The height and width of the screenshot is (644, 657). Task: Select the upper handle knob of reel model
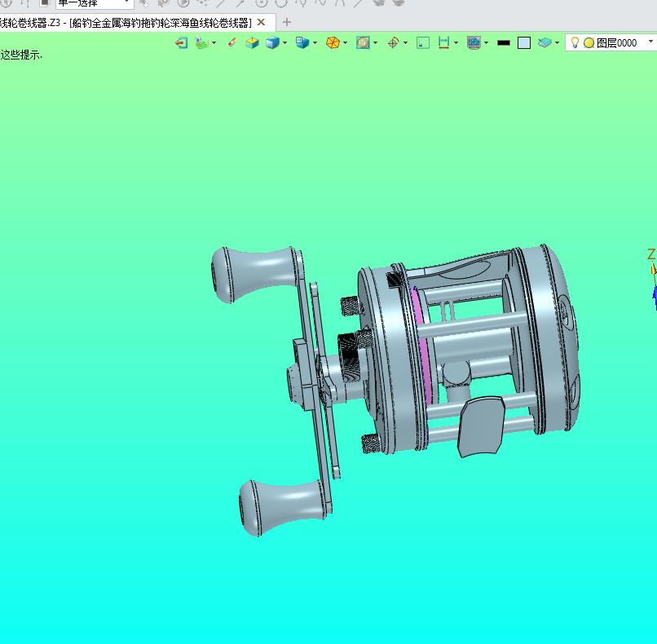pos(256,273)
